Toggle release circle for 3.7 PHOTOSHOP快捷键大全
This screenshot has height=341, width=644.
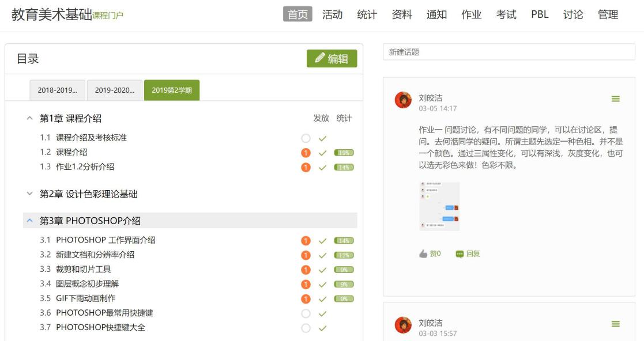point(306,328)
